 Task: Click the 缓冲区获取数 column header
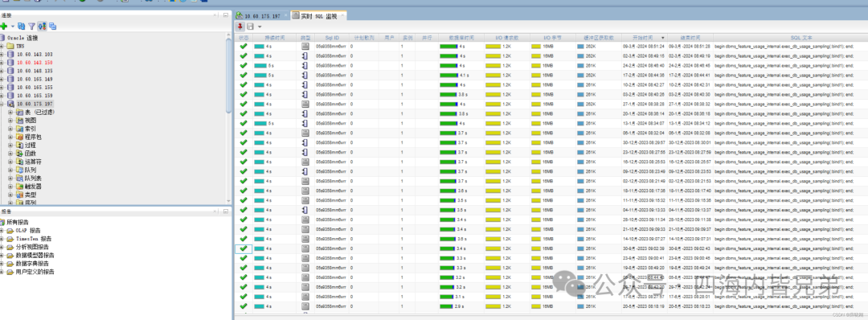point(599,38)
